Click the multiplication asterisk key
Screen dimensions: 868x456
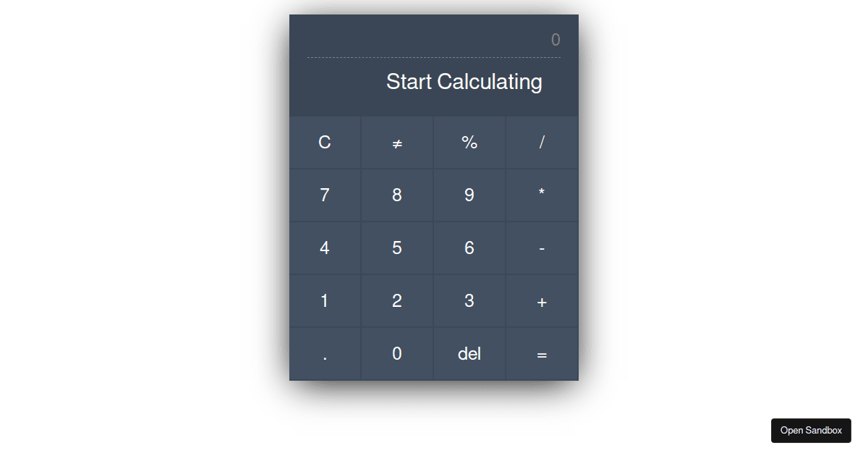click(x=542, y=195)
